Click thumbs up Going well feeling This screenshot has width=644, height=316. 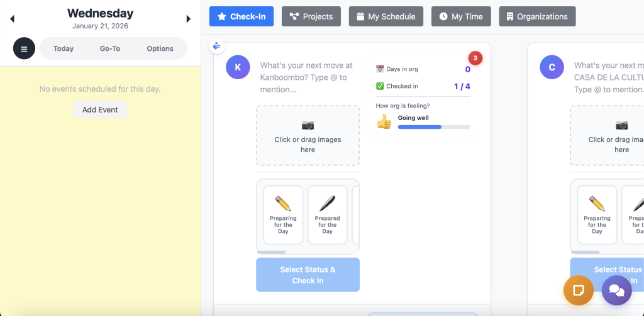pos(384,122)
